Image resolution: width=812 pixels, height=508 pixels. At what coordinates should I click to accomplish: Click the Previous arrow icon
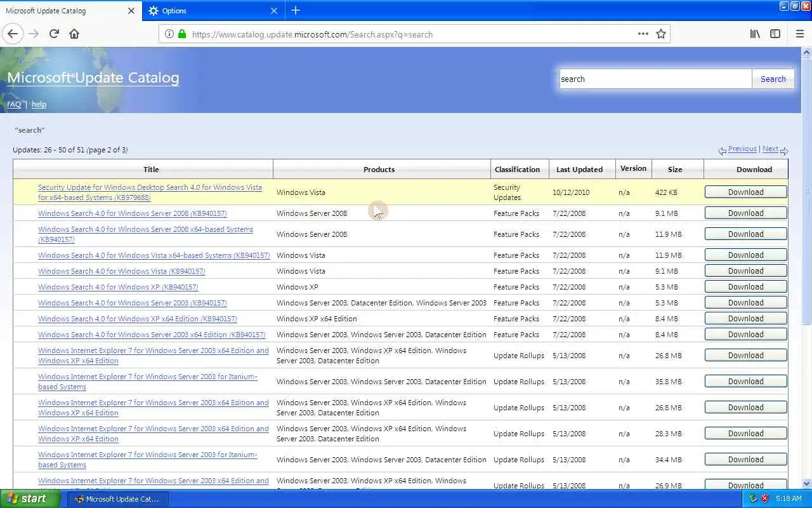722,151
